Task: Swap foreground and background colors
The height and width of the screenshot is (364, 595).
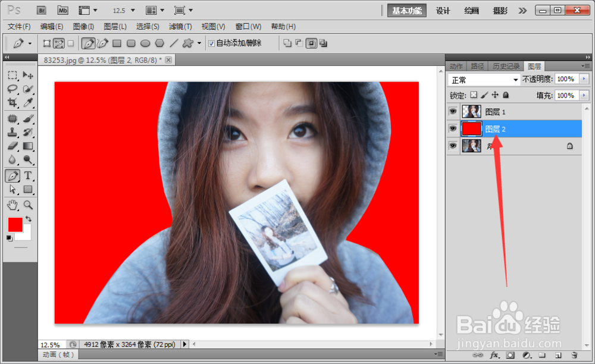Action: [x=29, y=219]
